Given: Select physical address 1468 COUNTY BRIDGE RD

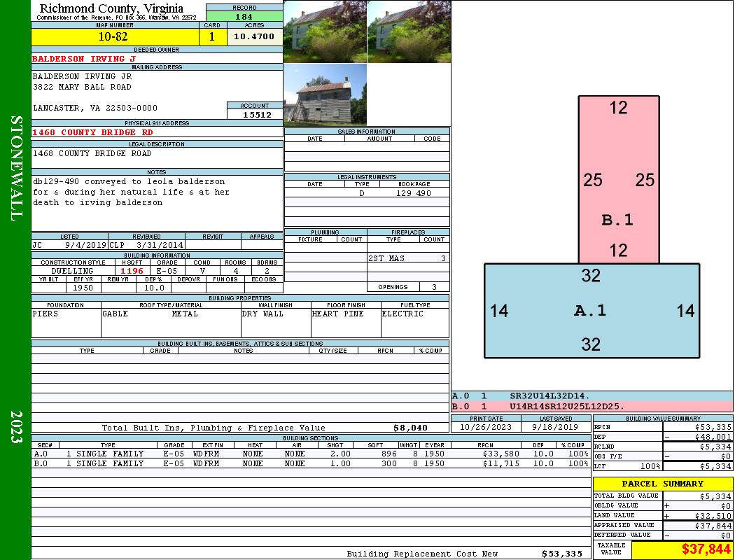Looking at the screenshot, I should point(92,132).
